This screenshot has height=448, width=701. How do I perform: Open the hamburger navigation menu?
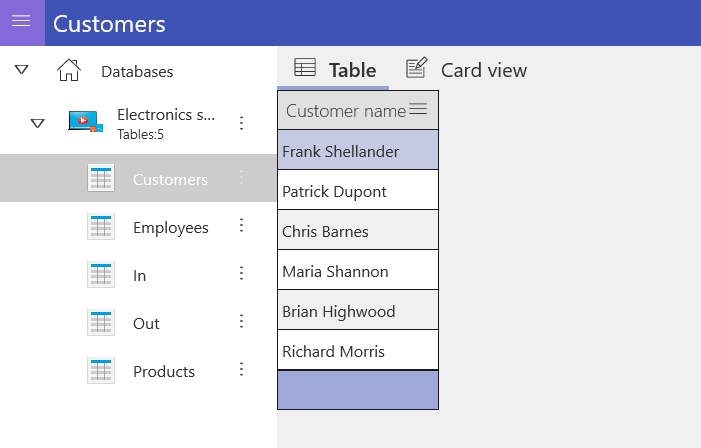pyautogui.click(x=21, y=23)
